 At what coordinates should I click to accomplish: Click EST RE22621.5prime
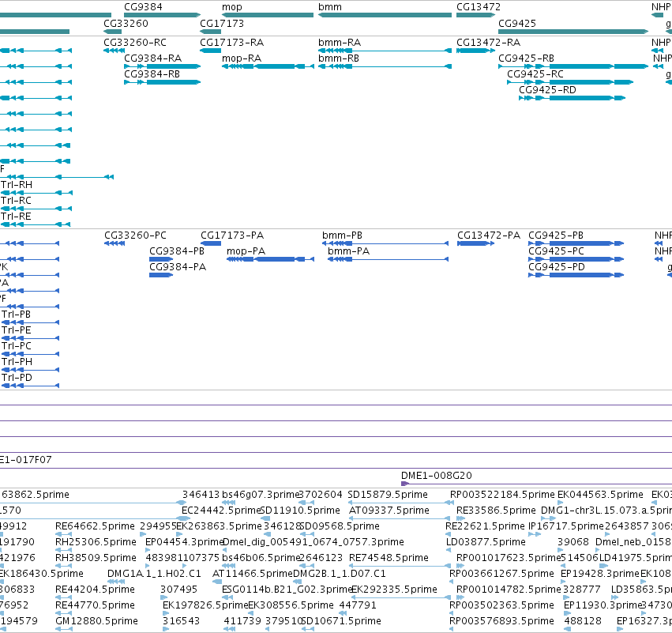[x=485, y=526]
